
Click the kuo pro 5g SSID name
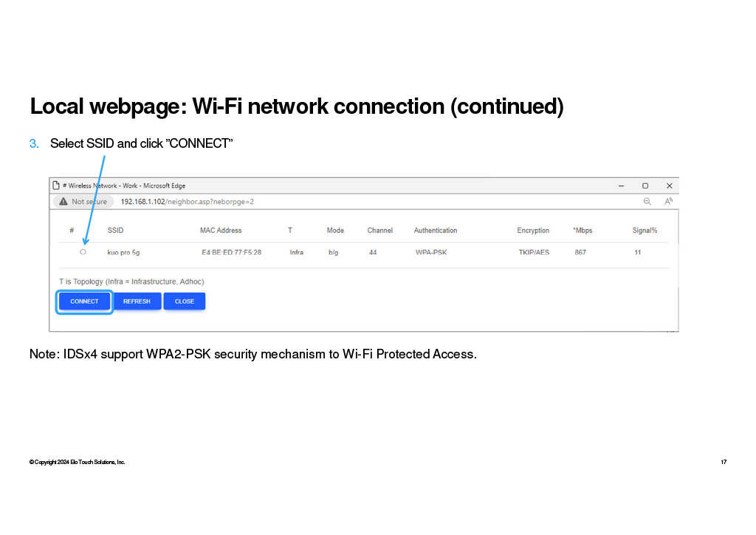pyautogui.click(x=123, y=252)
